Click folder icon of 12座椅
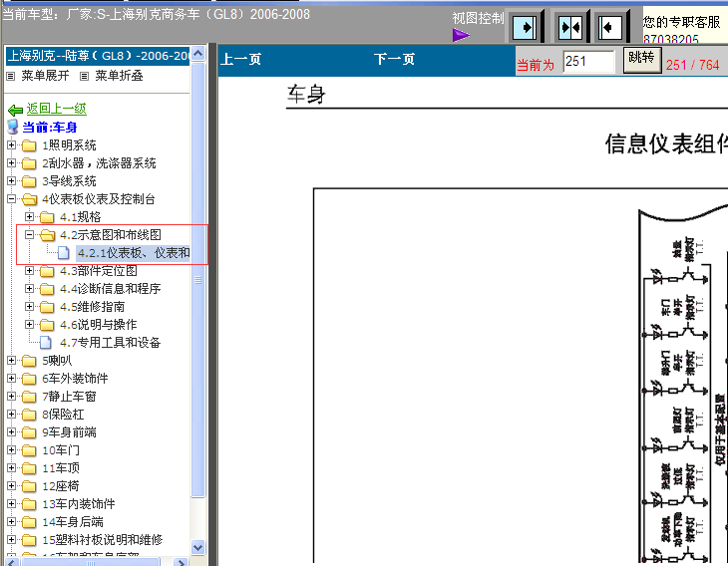728x566 pixels. 29,486
